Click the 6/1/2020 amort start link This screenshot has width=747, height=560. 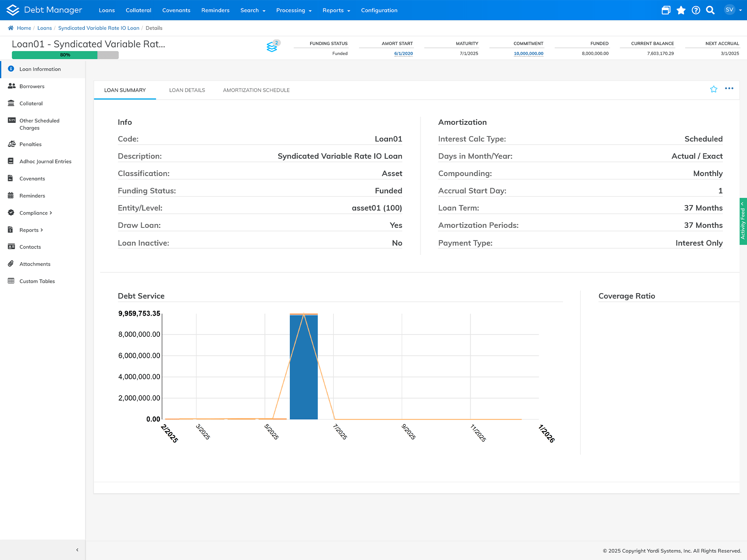pos(403,54)
